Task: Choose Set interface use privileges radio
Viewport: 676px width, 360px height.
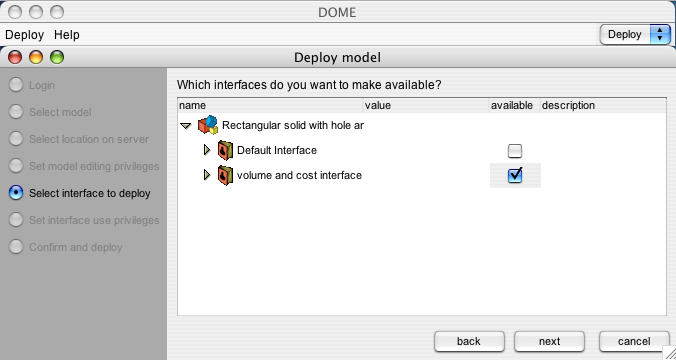Action: click(16, 220)
